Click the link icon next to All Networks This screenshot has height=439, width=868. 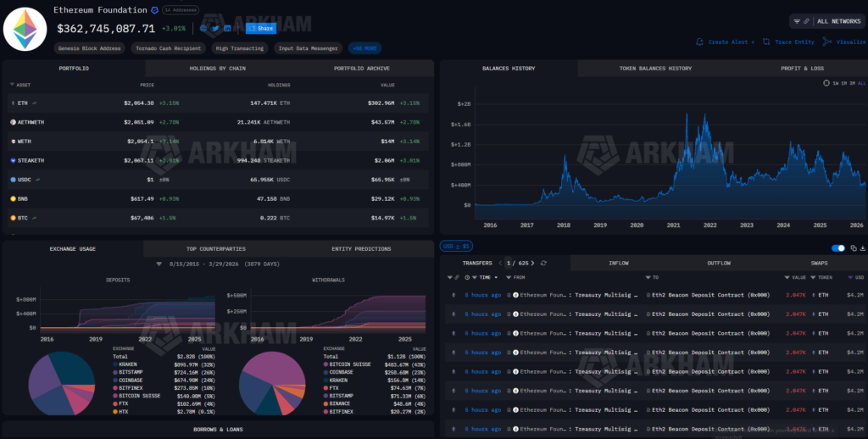click(806, 21)
